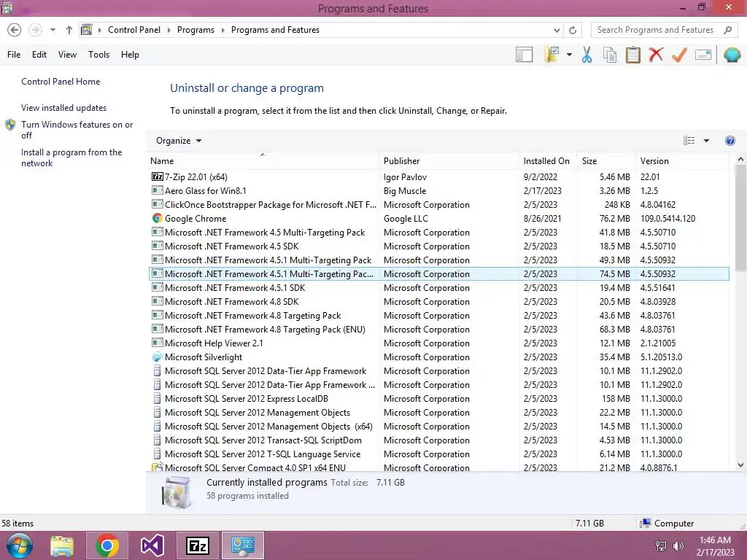Click the Forward navigation arrow
Screen dimensions: 747x560
pyautogui.click(x=35, y=30)
